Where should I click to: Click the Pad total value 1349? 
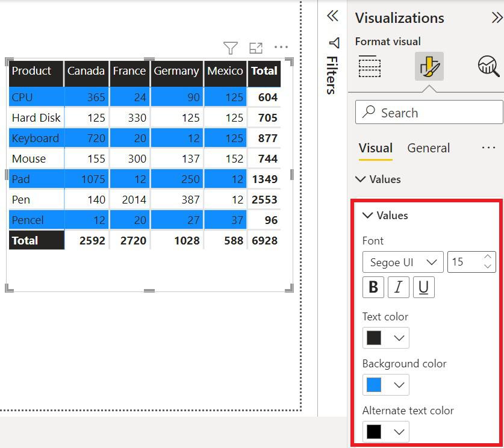[264, 179]
